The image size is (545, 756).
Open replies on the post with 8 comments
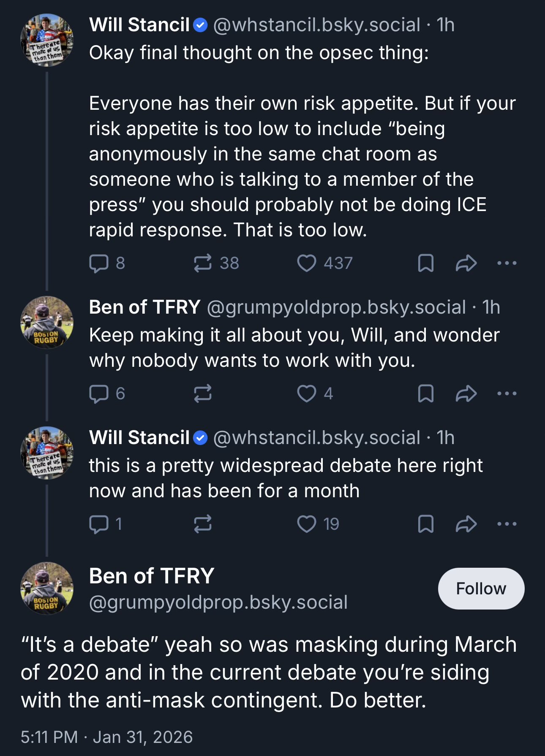(99, 263)
